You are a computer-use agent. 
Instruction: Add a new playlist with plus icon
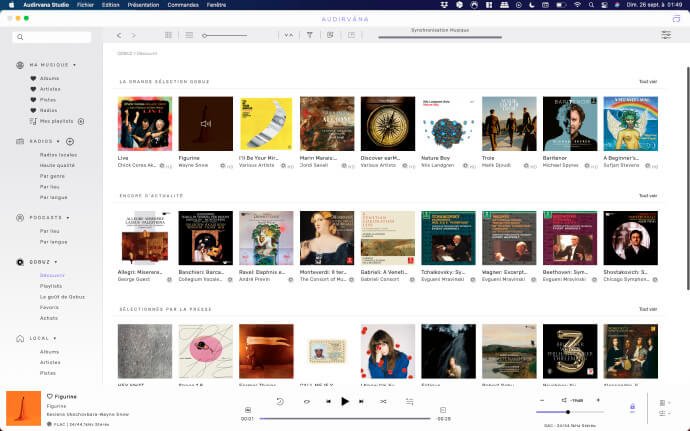coord(81,121)
